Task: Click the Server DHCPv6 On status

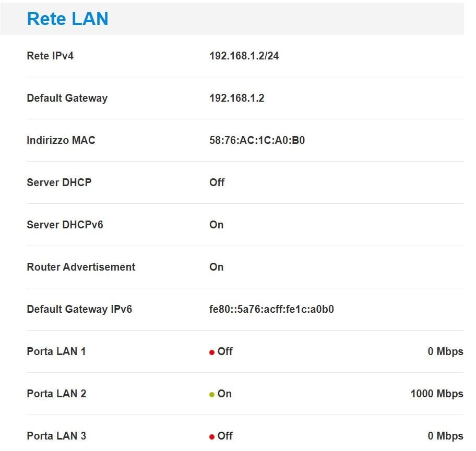Action: 217,224
